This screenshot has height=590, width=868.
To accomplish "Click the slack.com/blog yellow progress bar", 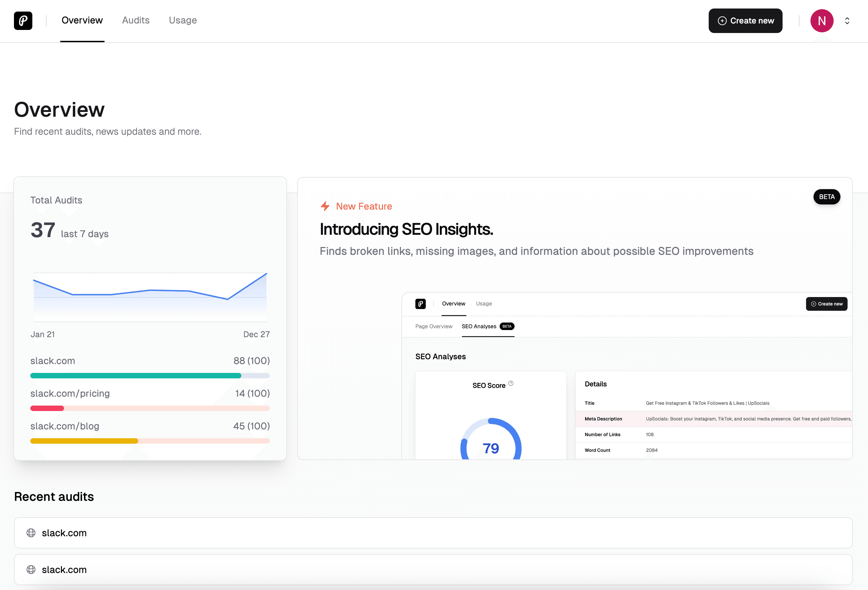I will (150, 441).
